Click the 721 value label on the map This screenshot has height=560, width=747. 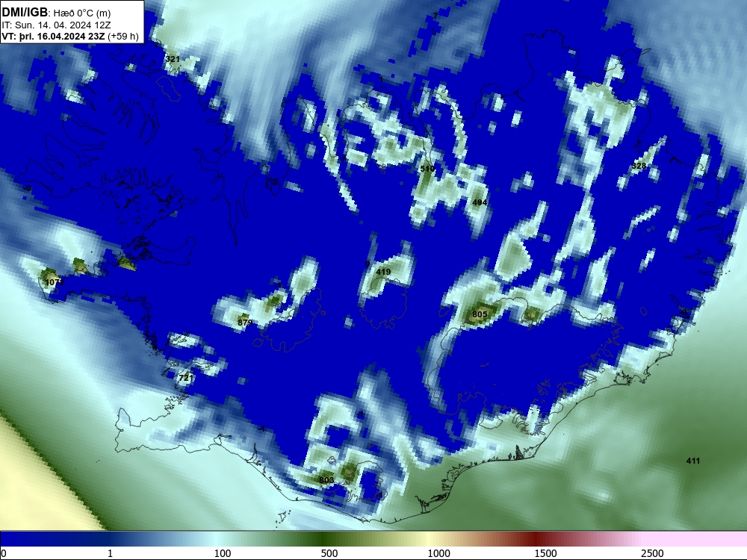coord(185,378)
